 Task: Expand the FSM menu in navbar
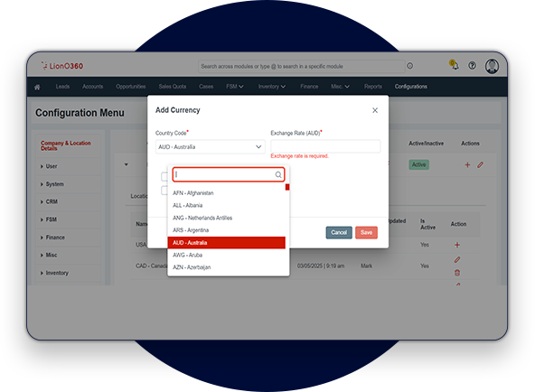tap(234, 87)
